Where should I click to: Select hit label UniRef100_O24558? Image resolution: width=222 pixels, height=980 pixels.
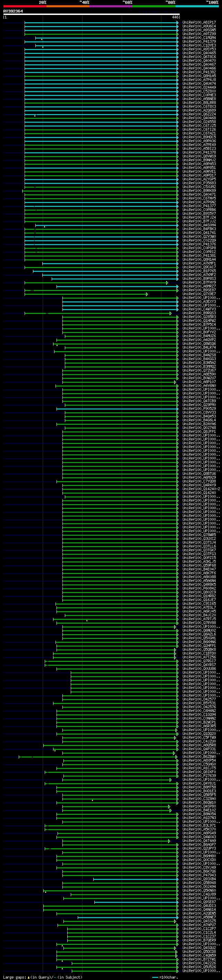coord(199,122)
